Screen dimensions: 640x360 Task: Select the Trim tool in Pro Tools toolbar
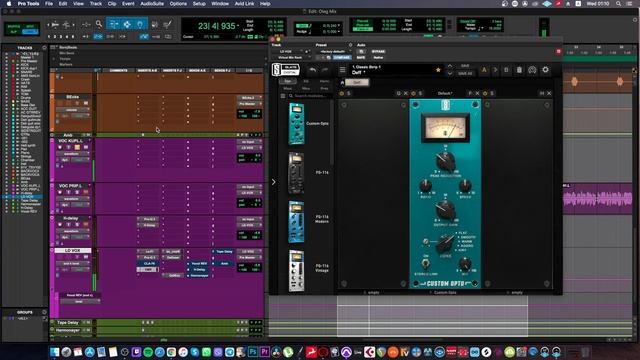114,24
